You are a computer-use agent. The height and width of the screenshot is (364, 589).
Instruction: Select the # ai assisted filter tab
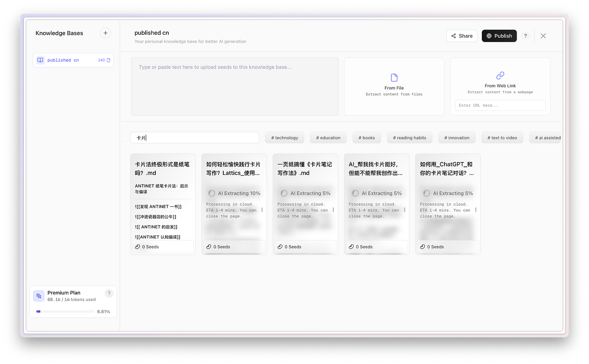[546, 137]
